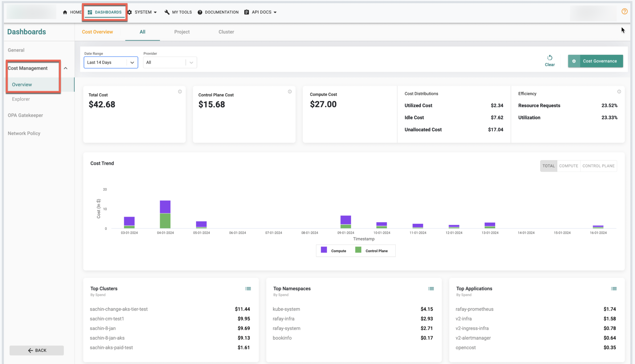Click the Efficiency info tooltip icon
The width and height of the screenshot is (635, 364).
click(x=619, y=91)
